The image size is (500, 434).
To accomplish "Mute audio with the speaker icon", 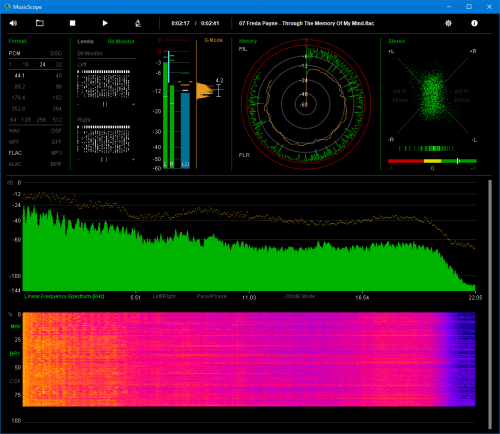I will pyautogui.click(x=13, y=23).
